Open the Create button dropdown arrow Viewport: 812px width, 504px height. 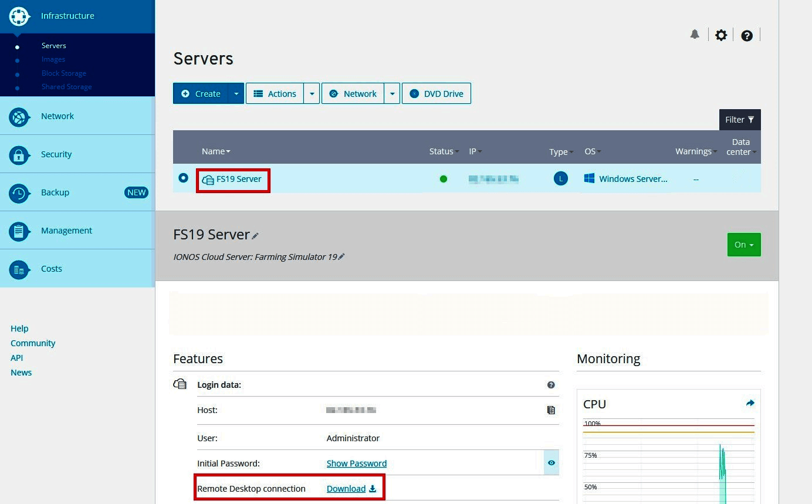236,93
